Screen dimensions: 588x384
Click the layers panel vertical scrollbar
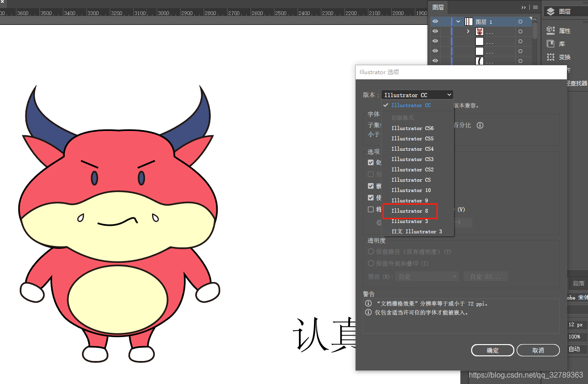coord(535,31)
